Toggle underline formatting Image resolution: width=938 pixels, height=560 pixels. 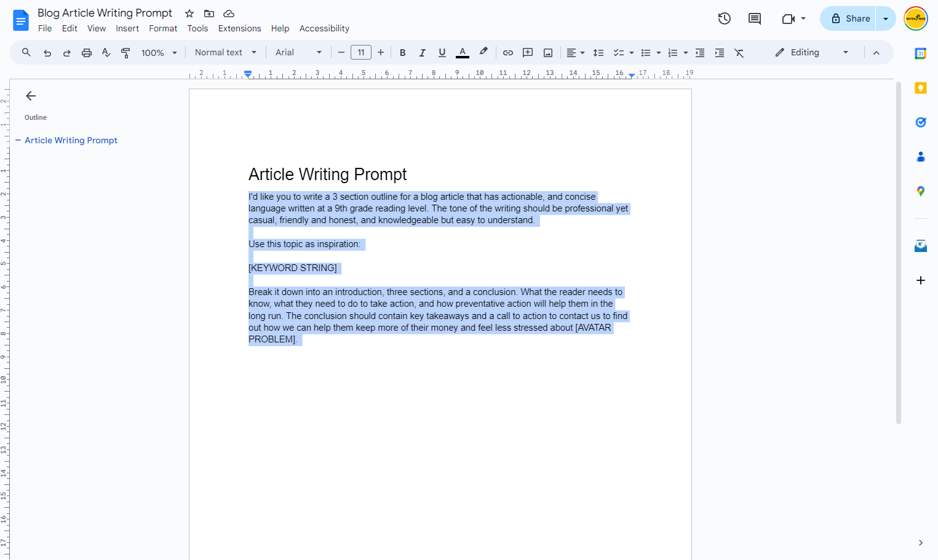click(x=442, y=53)
